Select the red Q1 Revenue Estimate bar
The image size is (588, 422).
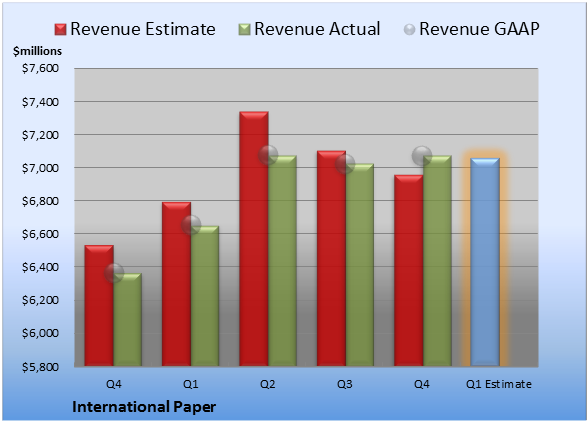176,284
